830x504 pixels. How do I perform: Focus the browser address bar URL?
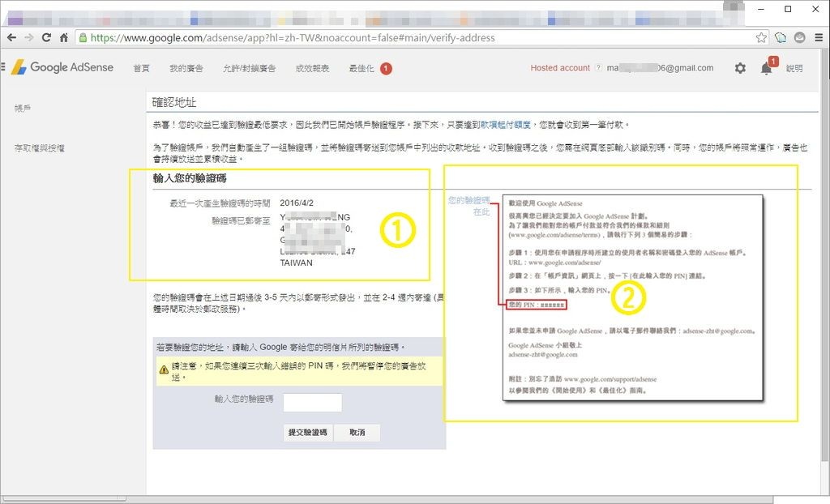pos(293,37)
